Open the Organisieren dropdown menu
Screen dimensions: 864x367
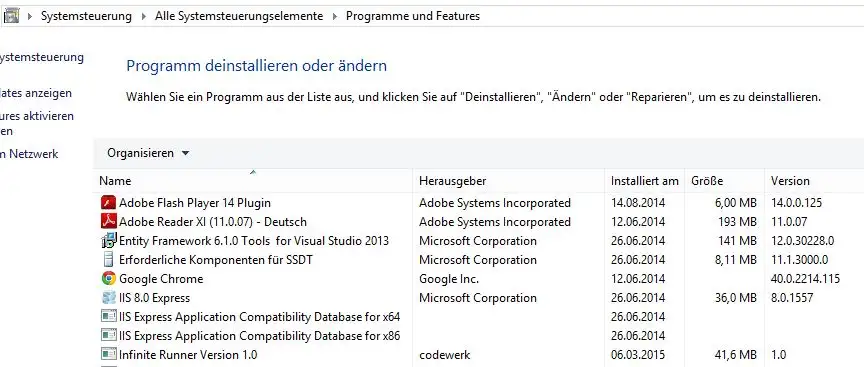pyautogui.click(x=148, y=153)
